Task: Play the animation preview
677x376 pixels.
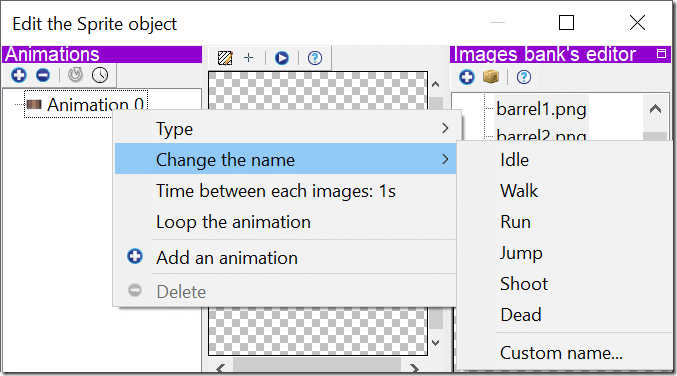Action: tap(282, 58)
